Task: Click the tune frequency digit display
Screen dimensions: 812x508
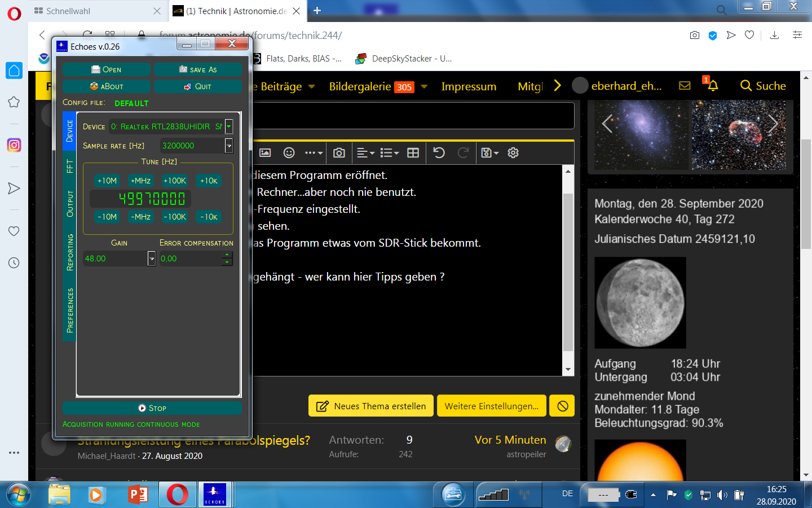Action: click(141, 199)
